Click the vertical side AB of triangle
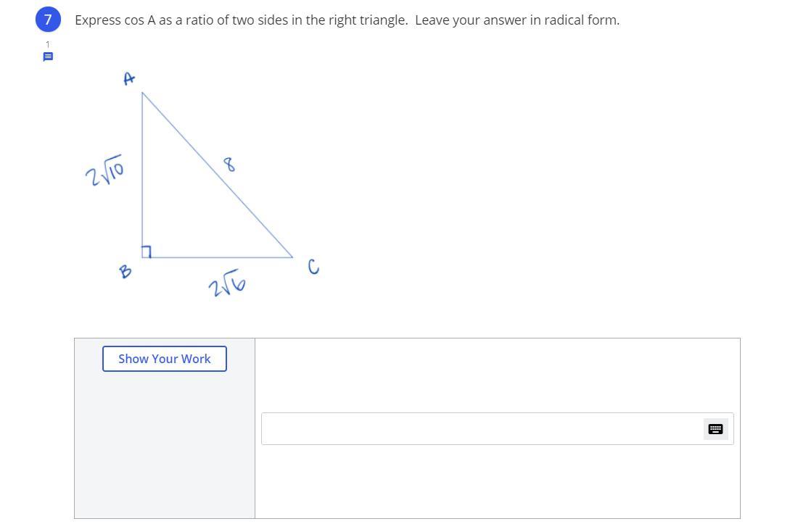This screenshot has height=532, width=798. point(142,174)
